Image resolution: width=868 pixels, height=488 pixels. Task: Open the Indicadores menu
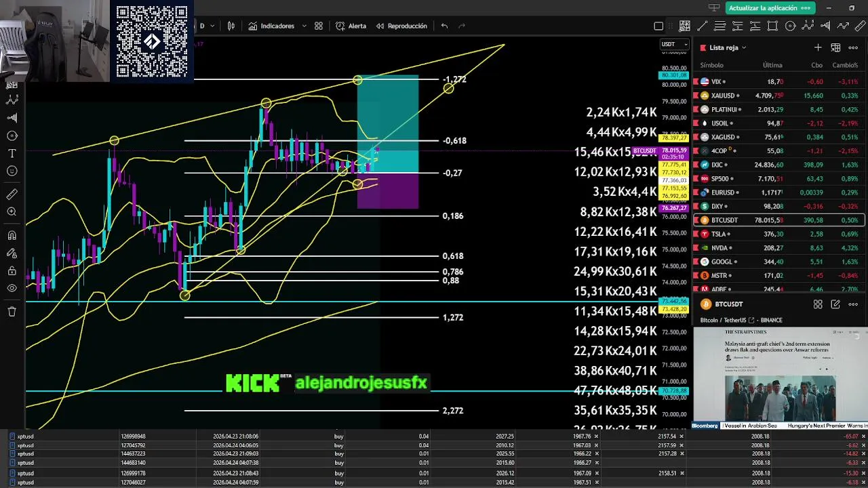(x=271, y=26)
